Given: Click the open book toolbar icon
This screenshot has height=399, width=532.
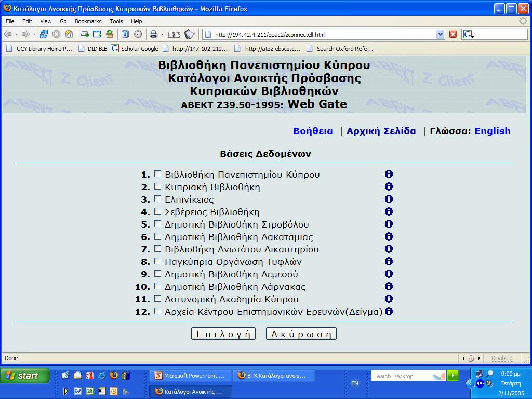Looking at the screenshot, I should [x=174, y=34].
